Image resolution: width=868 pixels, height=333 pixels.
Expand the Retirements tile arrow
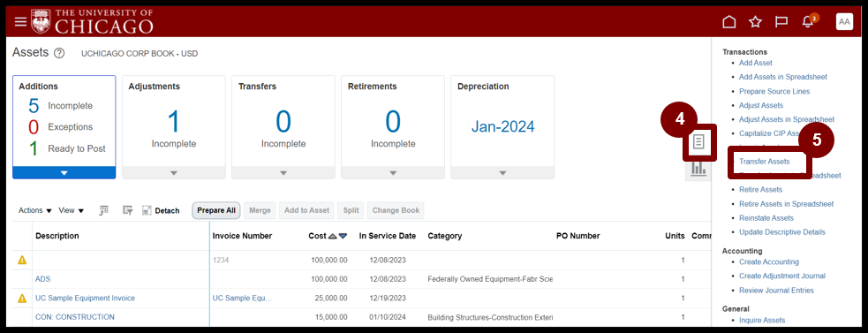coord(393,173)
